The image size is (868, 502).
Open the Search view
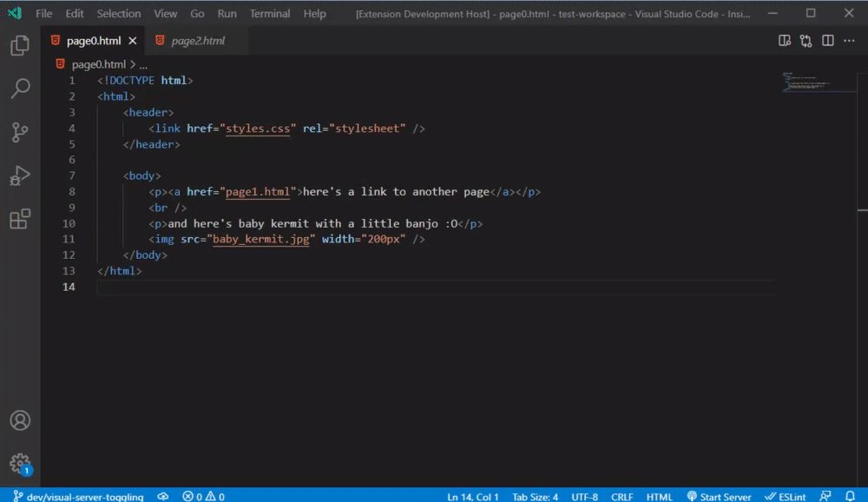click(21, 88)
